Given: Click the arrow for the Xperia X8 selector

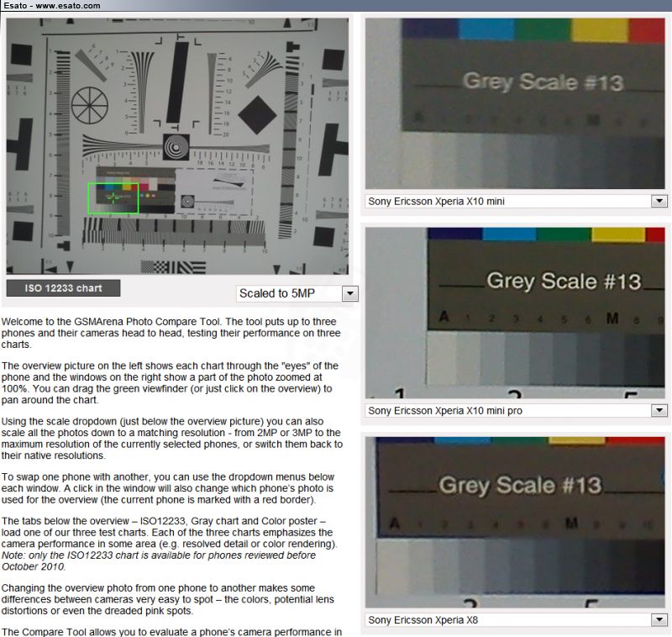Looking at the screenshot, I should coord(659,620).
